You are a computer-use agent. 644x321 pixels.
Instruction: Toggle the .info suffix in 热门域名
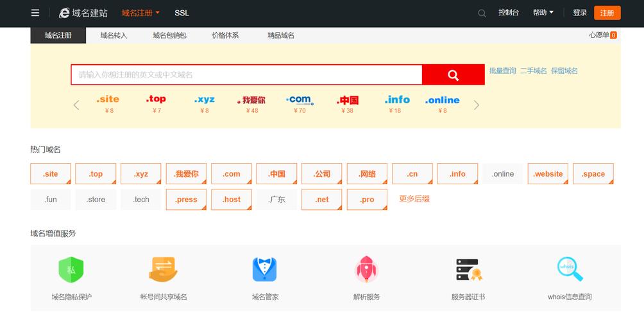click(457, 174)
